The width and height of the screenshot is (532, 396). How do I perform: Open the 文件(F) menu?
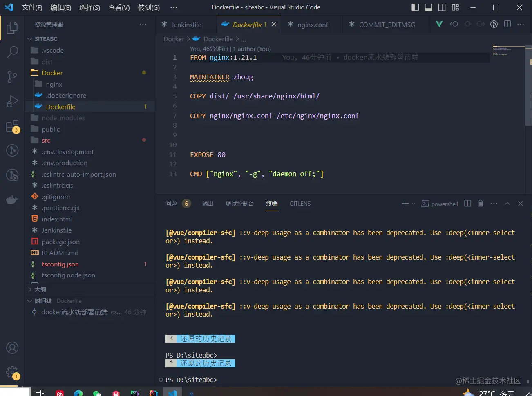coord(32,7)
